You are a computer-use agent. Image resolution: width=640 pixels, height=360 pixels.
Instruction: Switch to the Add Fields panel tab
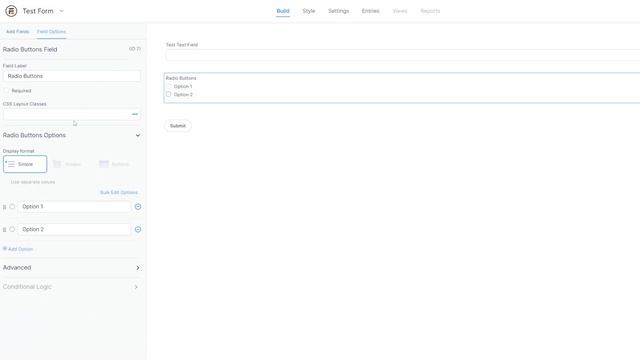tap(18, 31)
